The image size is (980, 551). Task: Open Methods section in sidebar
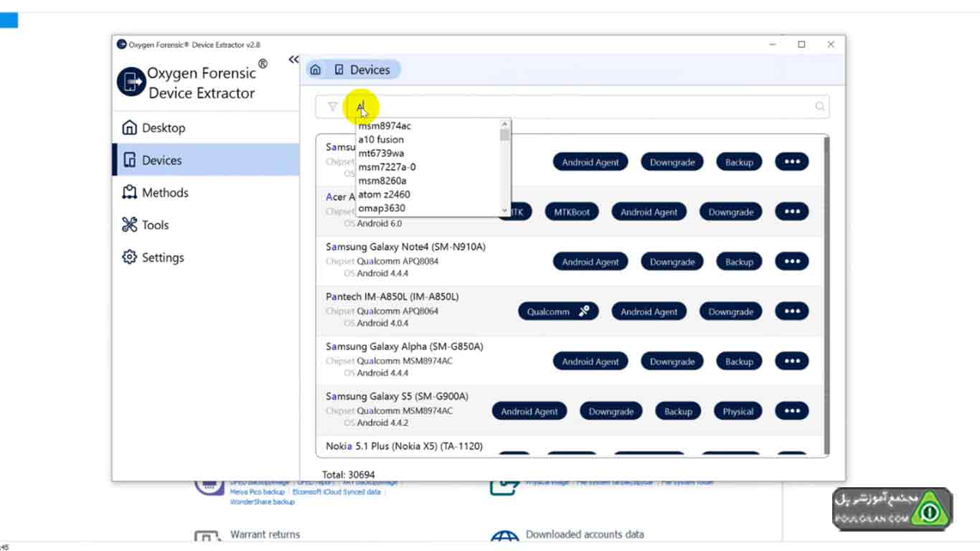click(x=207, y=192)
